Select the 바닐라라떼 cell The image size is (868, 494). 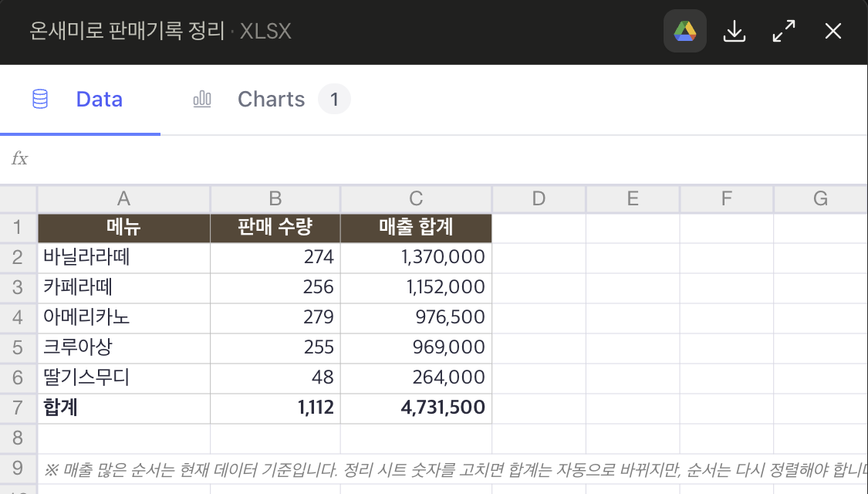click(123, 258)
